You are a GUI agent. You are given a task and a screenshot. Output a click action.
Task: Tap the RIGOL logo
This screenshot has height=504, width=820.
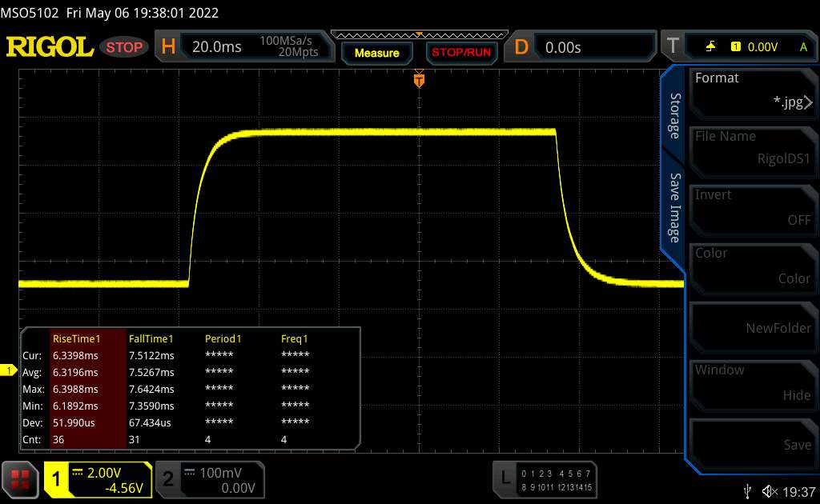pyautogui.click(x=50, y=47)
